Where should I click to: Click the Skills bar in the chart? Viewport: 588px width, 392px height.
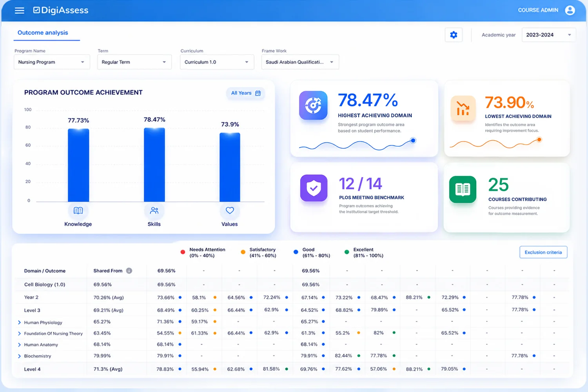pos(154,165)
